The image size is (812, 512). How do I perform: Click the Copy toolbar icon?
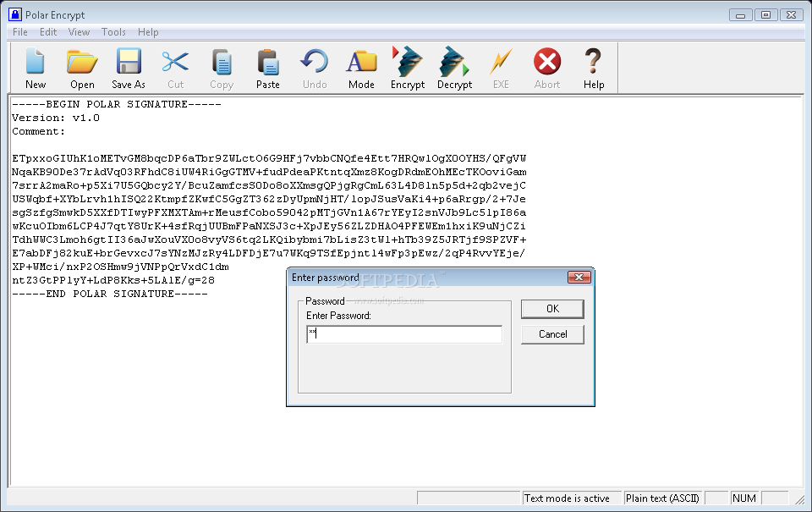tap(222, 62)
